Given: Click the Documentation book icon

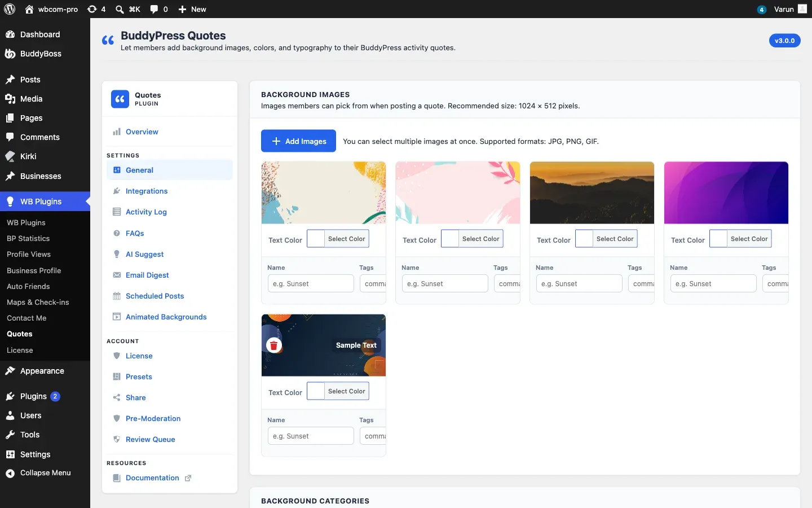Looking at the screenshot, I should (x=117, y=478).
